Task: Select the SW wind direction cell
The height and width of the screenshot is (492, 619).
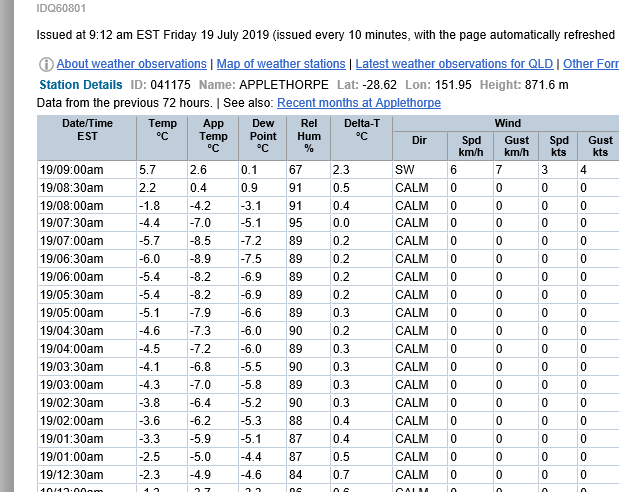Action: pos(405,170)
